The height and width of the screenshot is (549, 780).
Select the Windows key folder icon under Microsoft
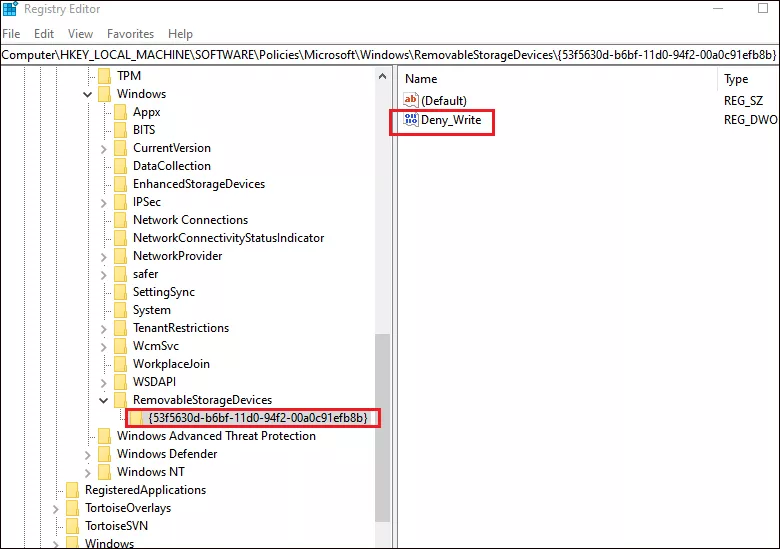pos(104,94)
